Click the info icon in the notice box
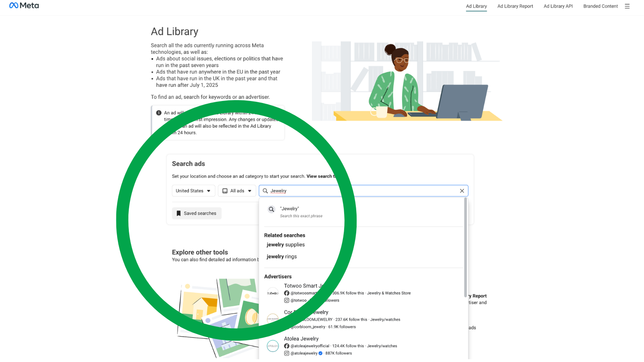This screenshot has height=362, width=644. [159, 113]
